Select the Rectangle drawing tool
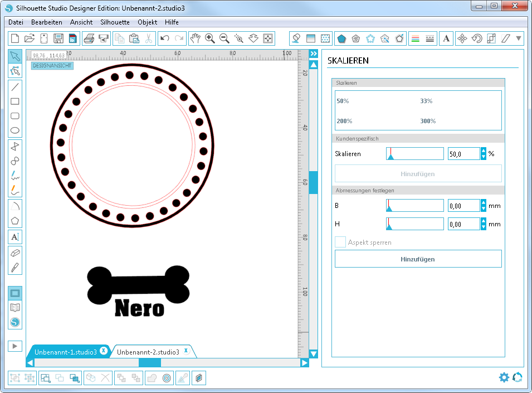This screenshot has height=393, width=532. [x=15, y=101]
